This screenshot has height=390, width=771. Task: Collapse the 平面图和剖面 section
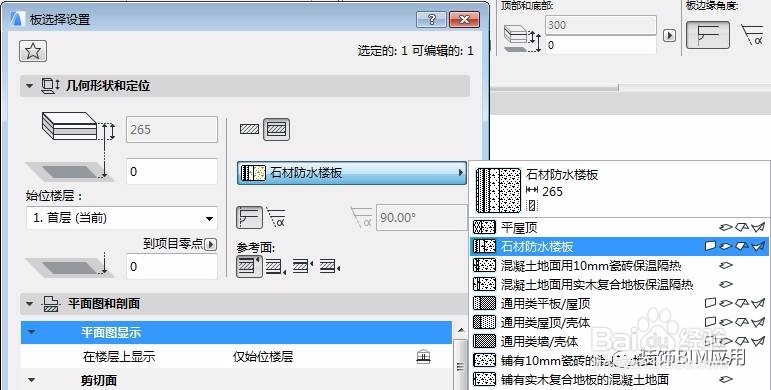pos(30,304)
